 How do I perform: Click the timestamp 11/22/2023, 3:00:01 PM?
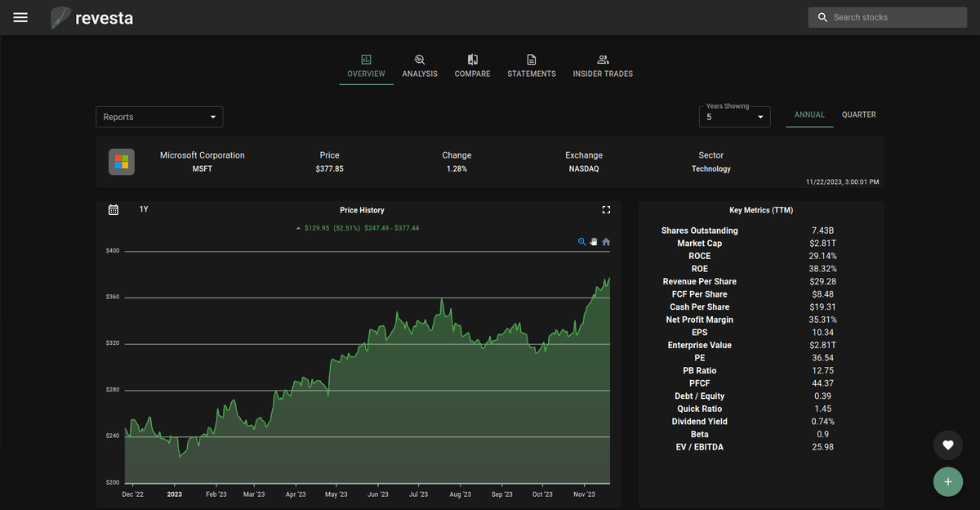pyautogui.click(x=842, y=181)
